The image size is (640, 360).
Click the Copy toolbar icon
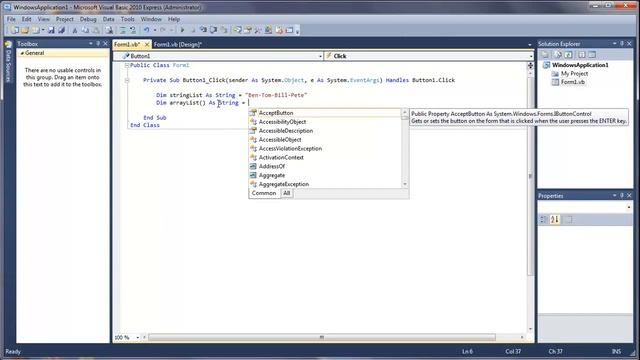[x=85, y=30]
